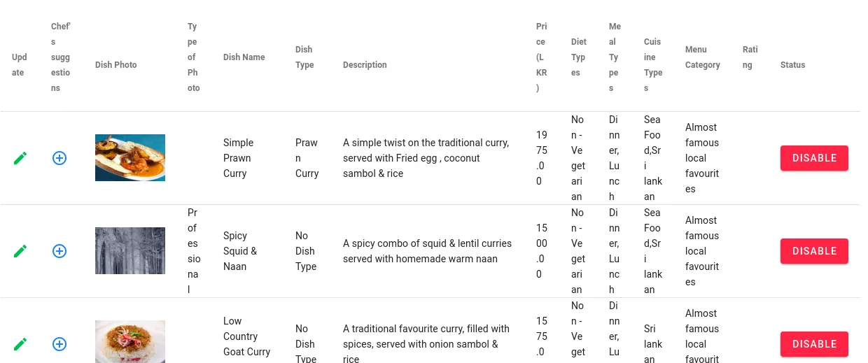Select the Price (LKR) column header
This screenshot has width=868, height=363.
542,57
